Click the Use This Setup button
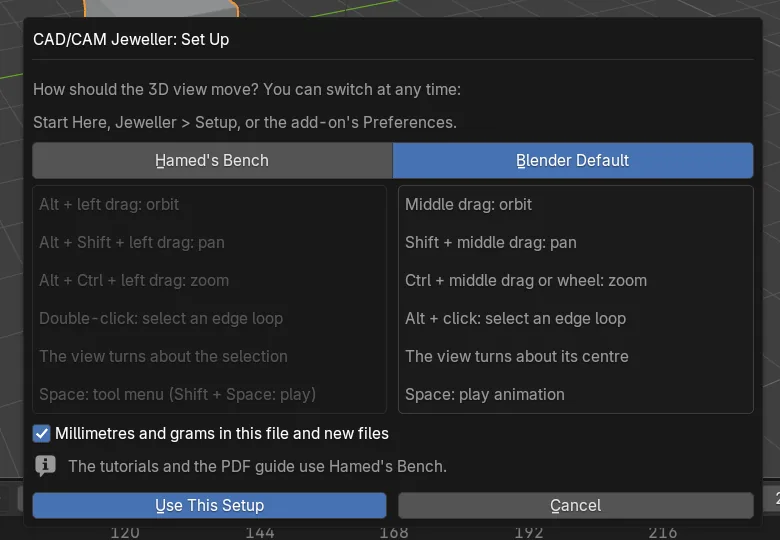Viewport: 780px width, 540px height. [x=209, y=505]
